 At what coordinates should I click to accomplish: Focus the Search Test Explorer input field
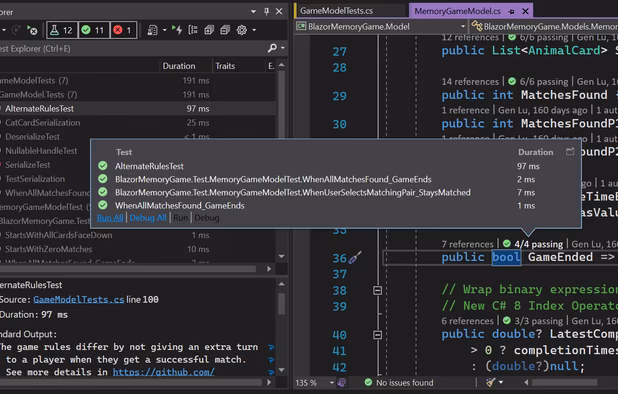coord(132,48)
